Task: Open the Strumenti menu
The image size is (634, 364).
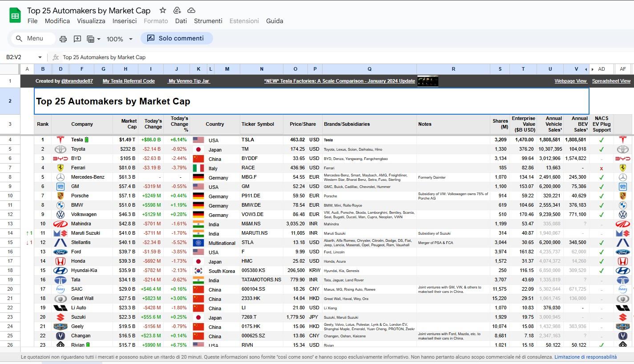Action: (x=208, y=21)
